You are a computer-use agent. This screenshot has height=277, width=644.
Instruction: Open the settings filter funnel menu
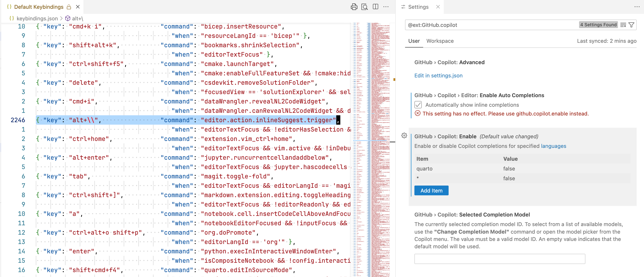(x=631, y=25)
